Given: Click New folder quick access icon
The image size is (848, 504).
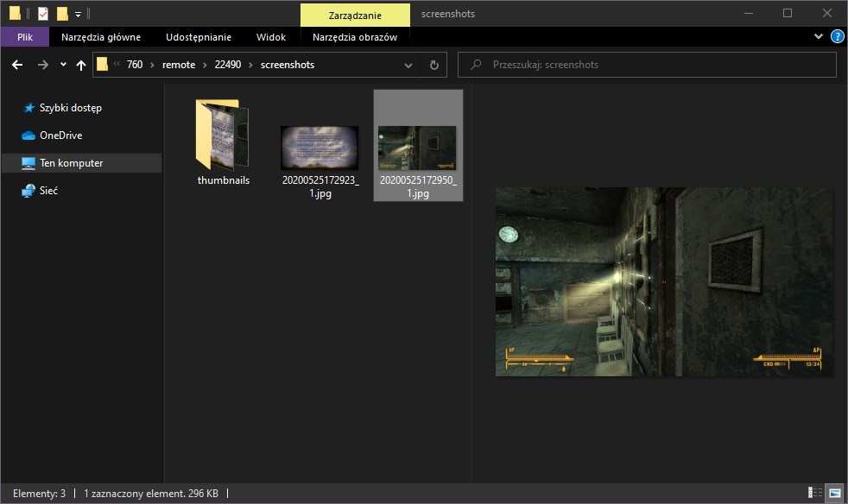Looking at the screenshot, I should point(62,14).
